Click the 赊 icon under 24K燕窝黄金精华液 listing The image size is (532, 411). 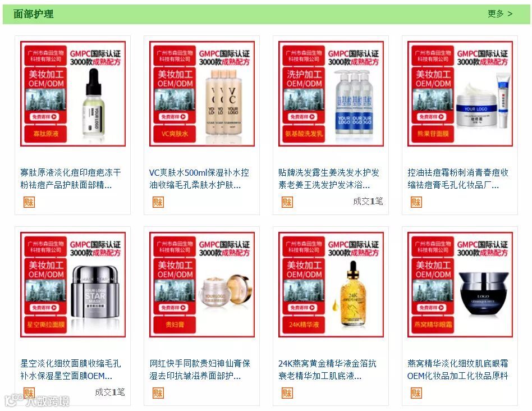[x=287, y=393]
